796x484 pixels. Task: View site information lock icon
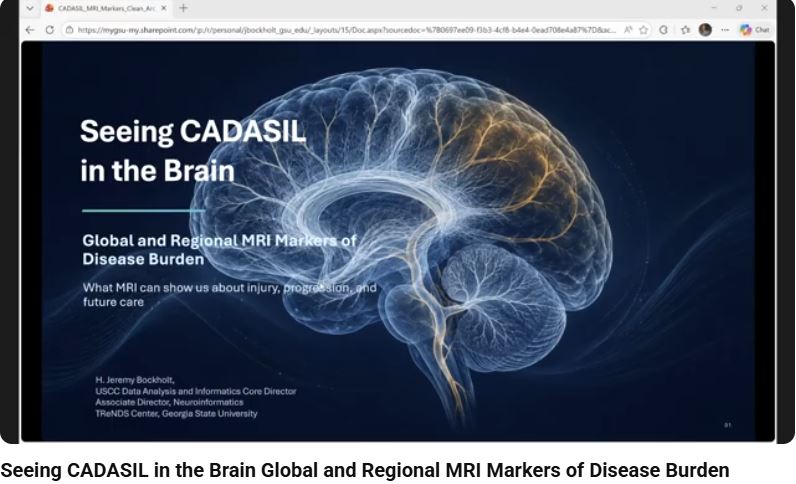coord(69,30)
